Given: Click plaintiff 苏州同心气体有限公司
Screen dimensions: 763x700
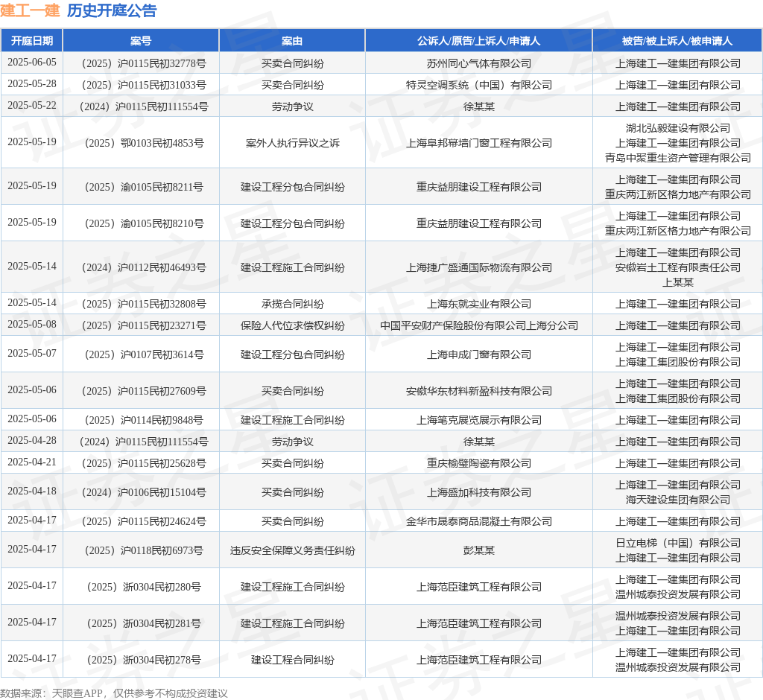Looking at the screenshot, I should (x=479, y=63).
